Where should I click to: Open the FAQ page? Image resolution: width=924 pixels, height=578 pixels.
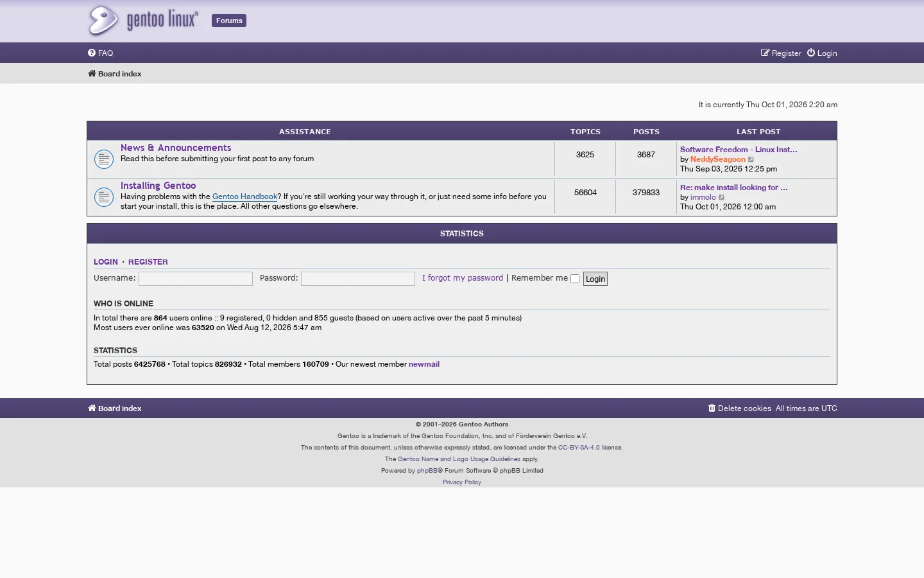(x=101, y=53)
